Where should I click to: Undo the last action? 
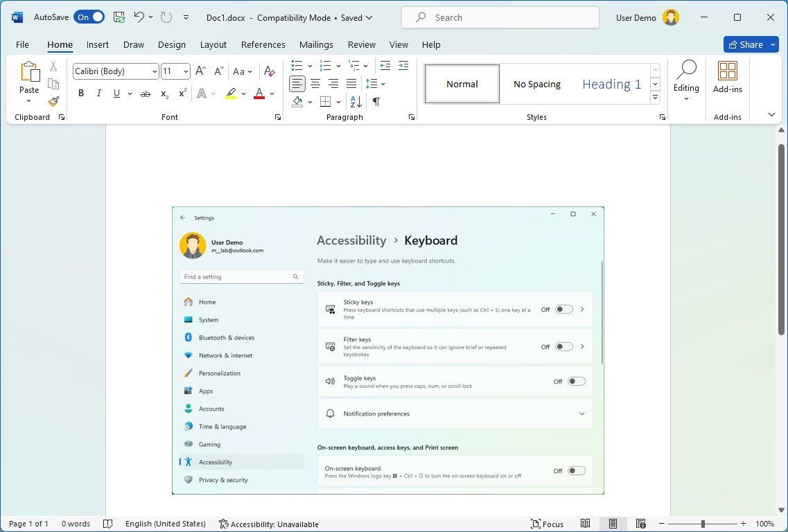pos(139,17)
